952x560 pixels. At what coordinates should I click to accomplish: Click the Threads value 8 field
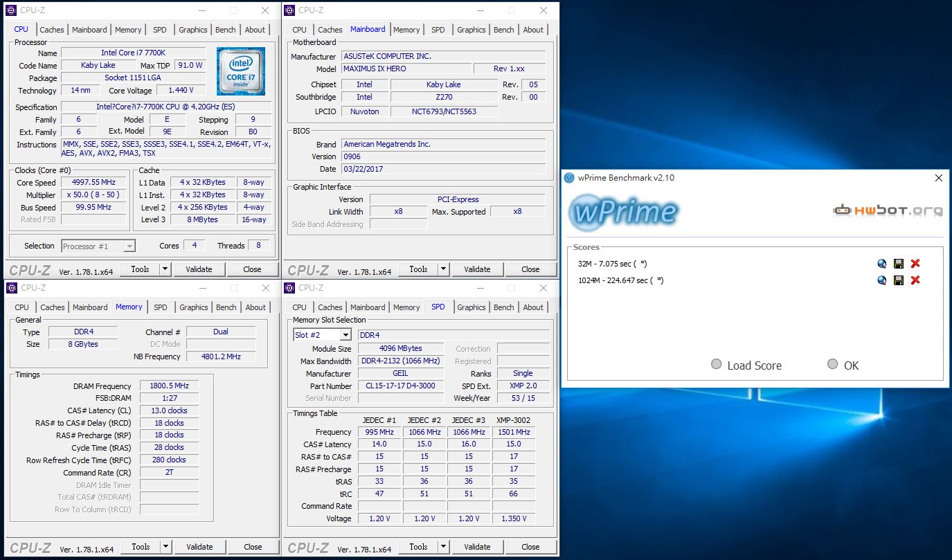(258, 245)
